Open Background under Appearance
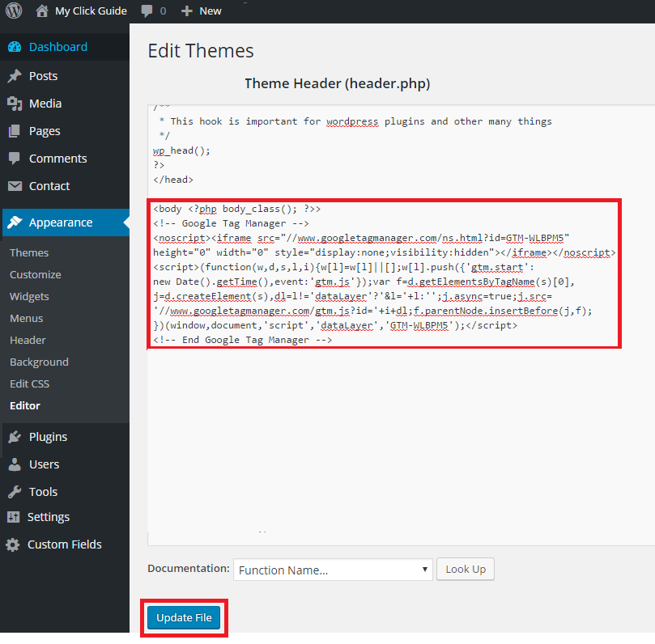The image size is (655, 644). (39, 362)
